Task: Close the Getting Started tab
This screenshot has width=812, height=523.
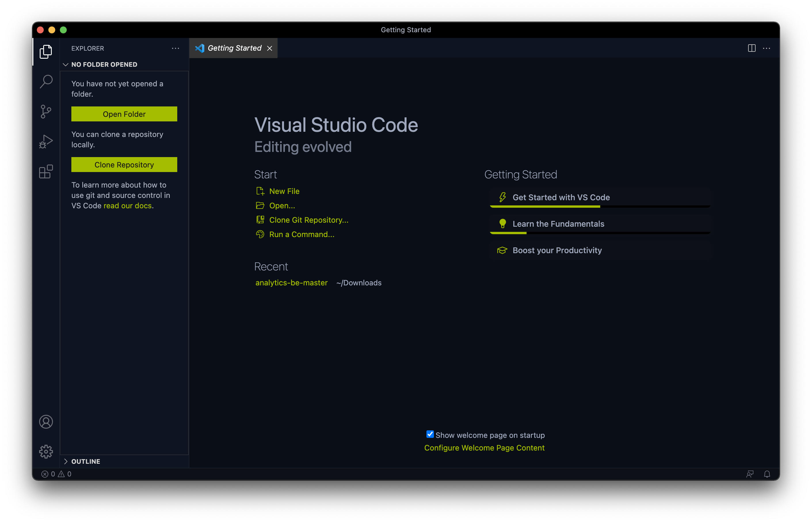Action: pos(270,49)
